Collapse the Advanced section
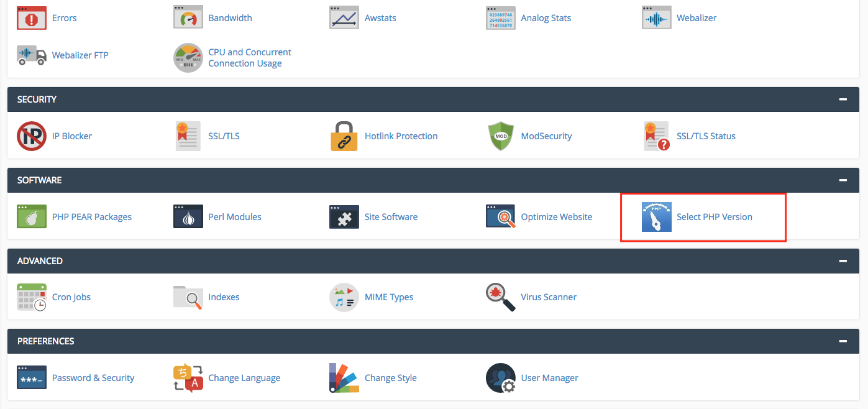This screenshot has height=409, width=868. point(843,261)
